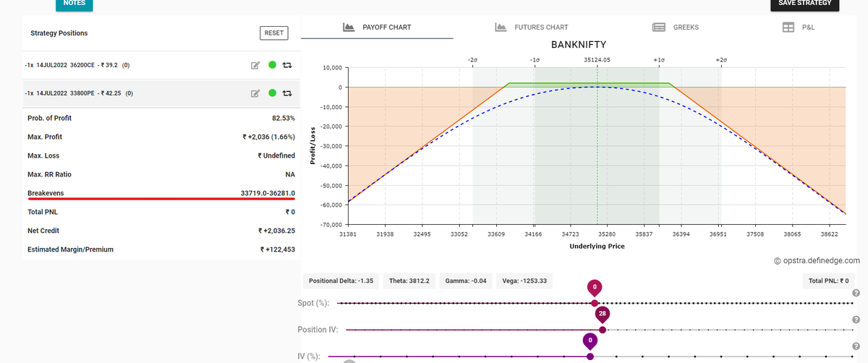Click the Spot (%) slider handle
Image resolution: width=868 pixels, height=363 pixels.
[595, 303]
